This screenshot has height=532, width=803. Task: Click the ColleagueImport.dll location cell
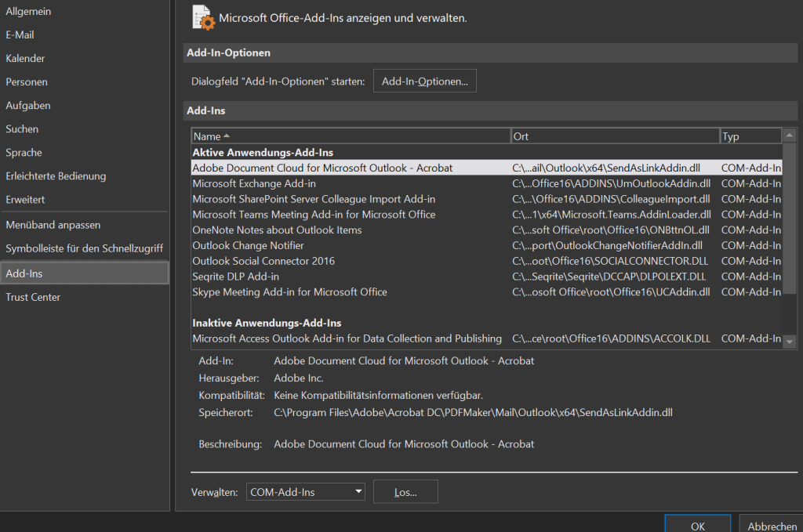[611, 199]
